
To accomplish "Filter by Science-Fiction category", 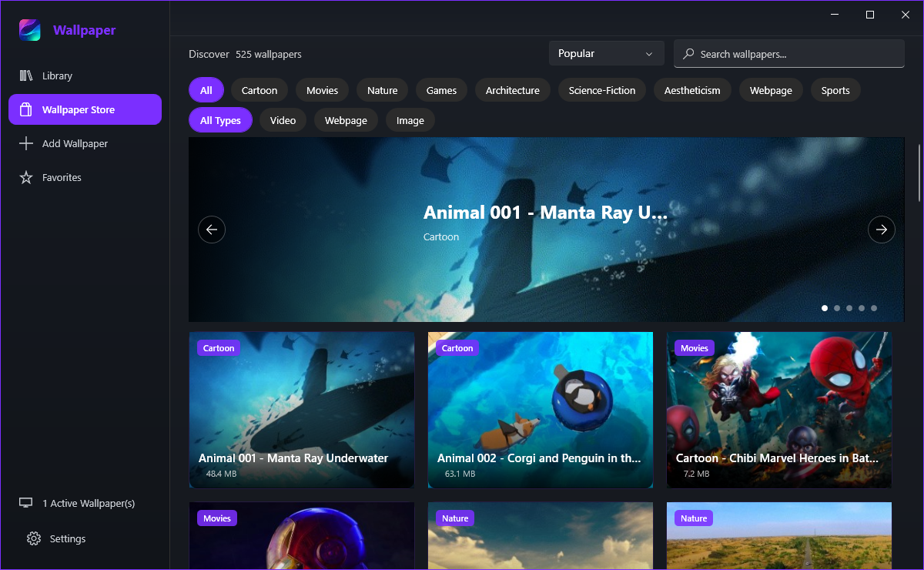I will point(602,90).
